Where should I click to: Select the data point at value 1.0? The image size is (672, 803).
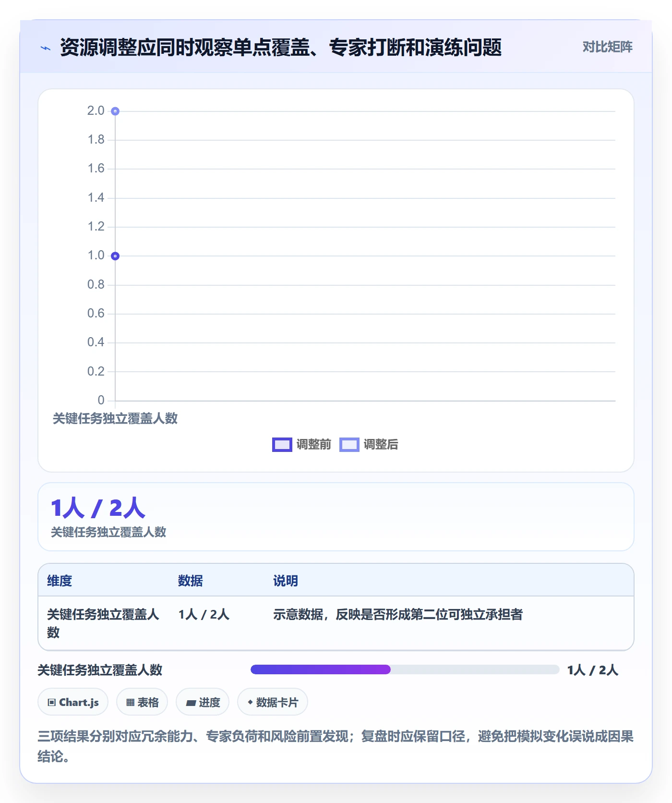click(115, 256)
